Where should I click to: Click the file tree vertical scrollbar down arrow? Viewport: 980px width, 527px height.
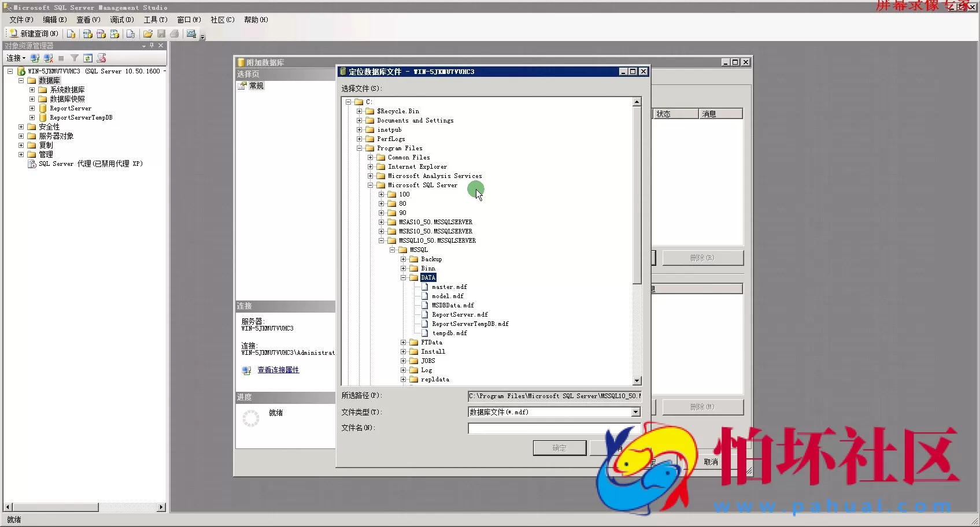[x=637, y=381]
